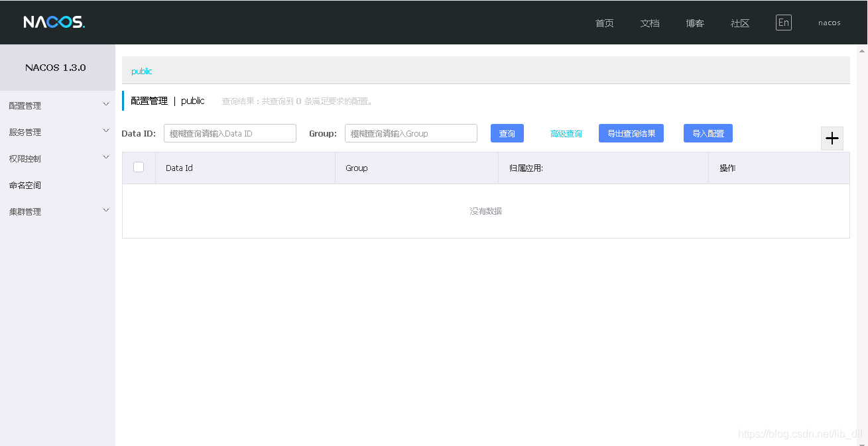Click the 查询 search button
This screenshot has height=446, width=868.
coord(507,133)
